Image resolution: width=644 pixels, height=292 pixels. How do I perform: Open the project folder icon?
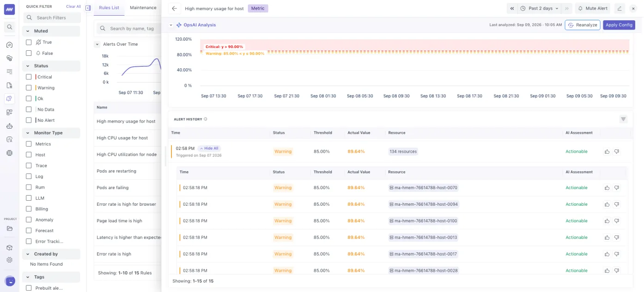9,228
